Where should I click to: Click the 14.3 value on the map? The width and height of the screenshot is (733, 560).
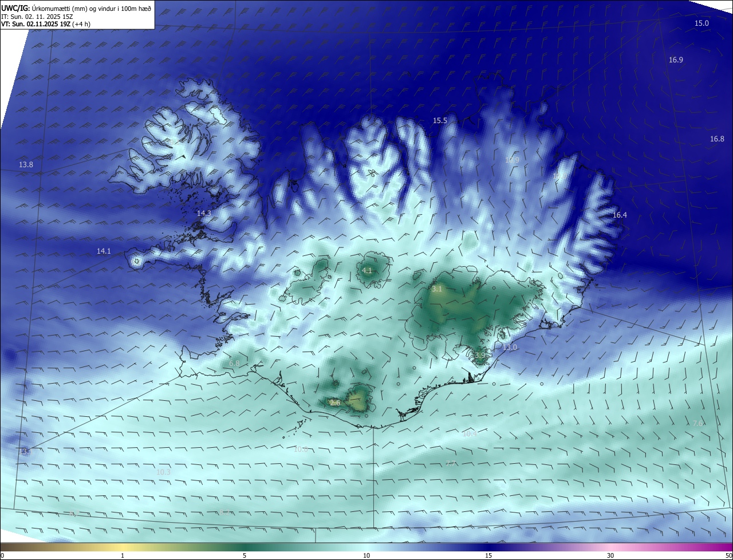pyautogui.click(x=204, y=214)
